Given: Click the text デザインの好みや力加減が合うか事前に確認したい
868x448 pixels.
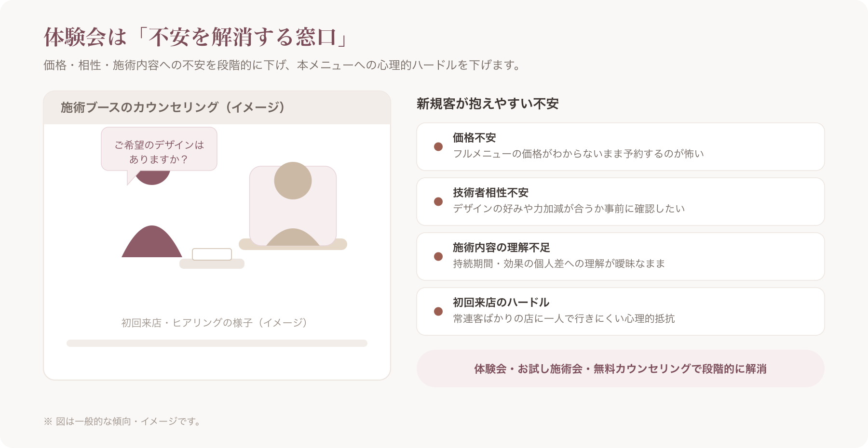Looking at the screenshot, I should [x=569, y=209].
